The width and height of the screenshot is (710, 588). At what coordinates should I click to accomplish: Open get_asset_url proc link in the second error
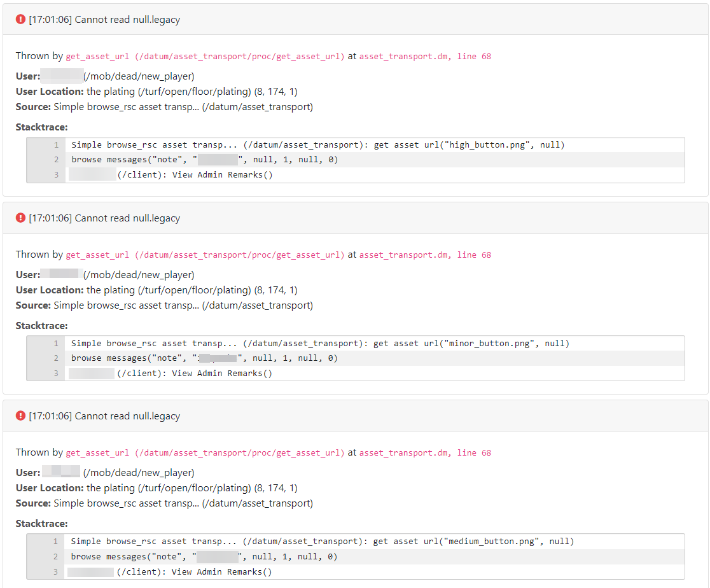tap(205, 255)
